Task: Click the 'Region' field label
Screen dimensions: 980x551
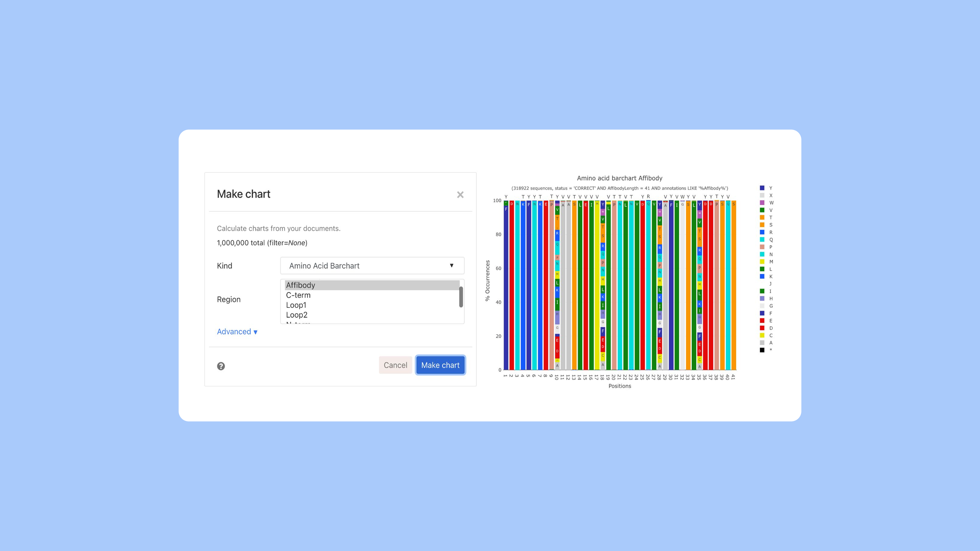Action: click(x=229, y=299)
